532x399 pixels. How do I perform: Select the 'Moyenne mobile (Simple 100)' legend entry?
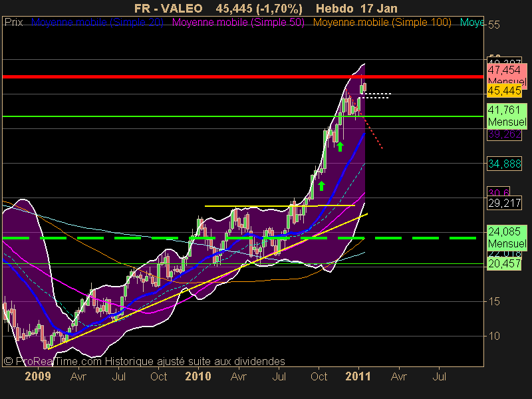[x=382, y=23]
